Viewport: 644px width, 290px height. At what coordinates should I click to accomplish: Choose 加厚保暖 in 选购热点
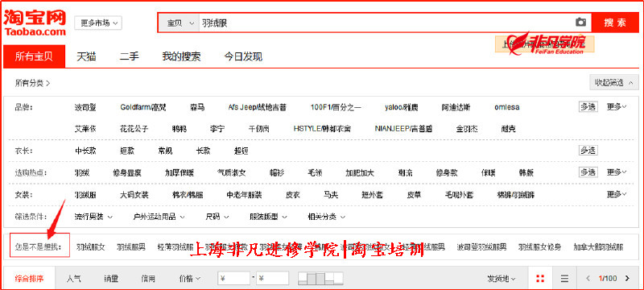pyautogui.click(x=180, y=172)
